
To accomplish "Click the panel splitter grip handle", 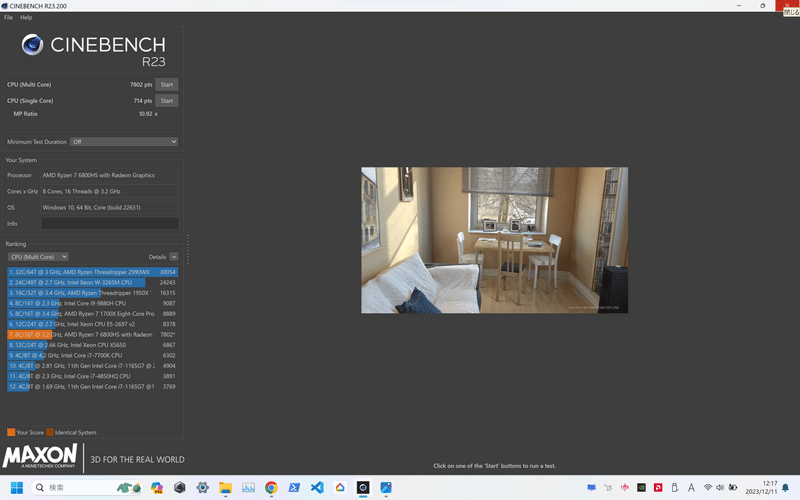I will 188,249.
